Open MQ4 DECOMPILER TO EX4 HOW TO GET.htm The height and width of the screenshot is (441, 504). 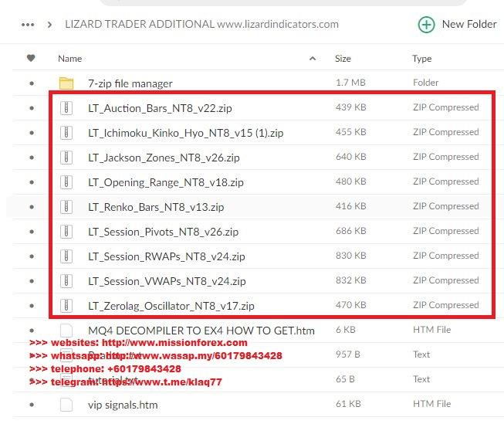click(x=201, y=331)
